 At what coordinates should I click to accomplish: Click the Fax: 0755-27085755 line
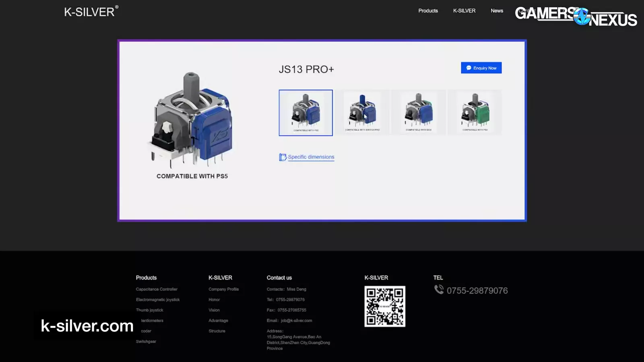(287, 310)
